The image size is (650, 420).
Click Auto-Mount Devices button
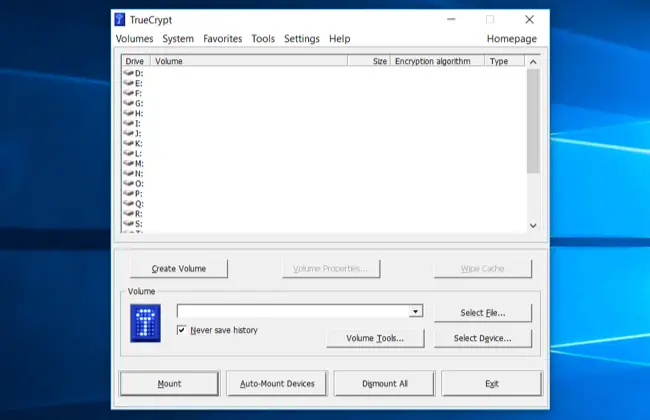point(277,384)
